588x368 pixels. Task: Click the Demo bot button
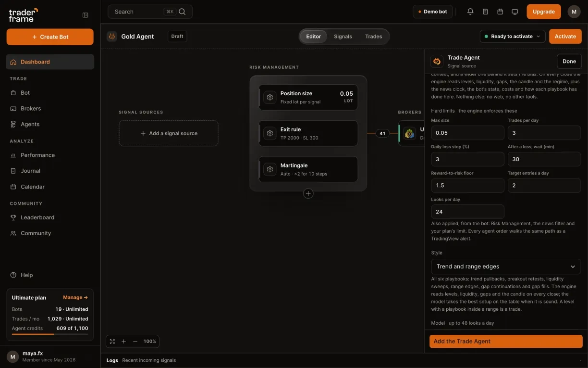[433, 12]
